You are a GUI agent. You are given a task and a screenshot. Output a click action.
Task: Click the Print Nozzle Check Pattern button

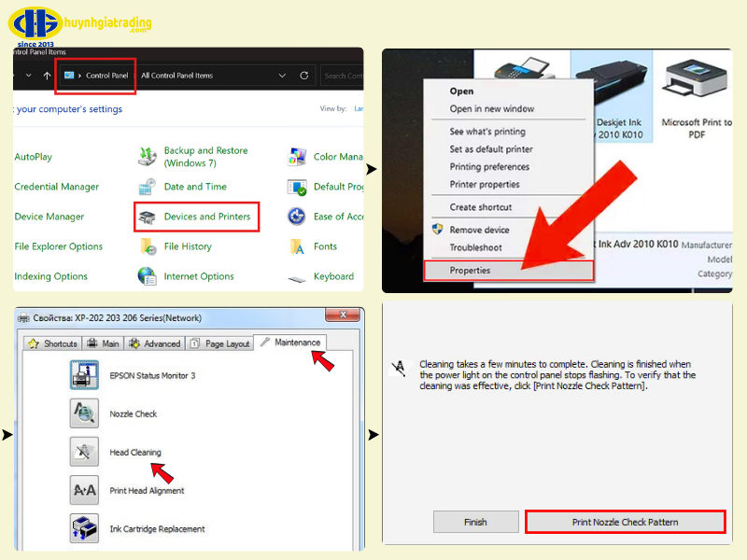pos(625,522)
